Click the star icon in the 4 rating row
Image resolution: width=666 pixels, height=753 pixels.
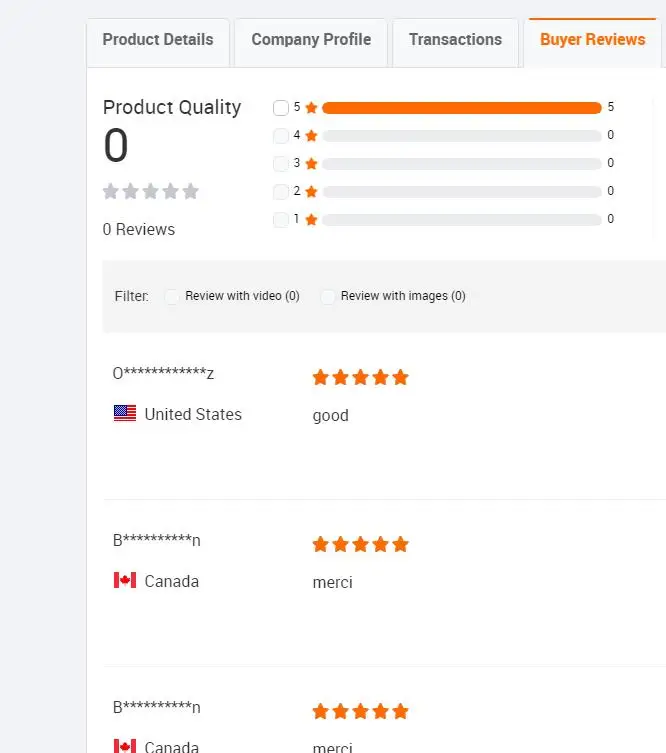tap(311, 136)
